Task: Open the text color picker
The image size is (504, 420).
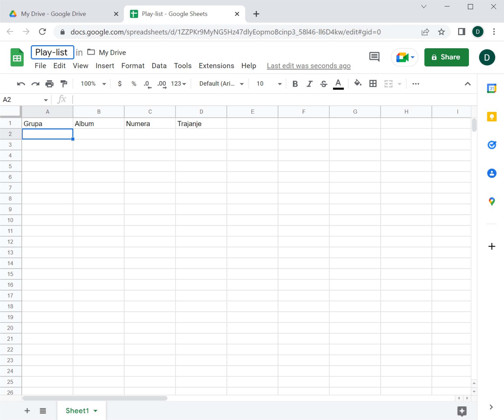Action: click(x=338, y=84)
